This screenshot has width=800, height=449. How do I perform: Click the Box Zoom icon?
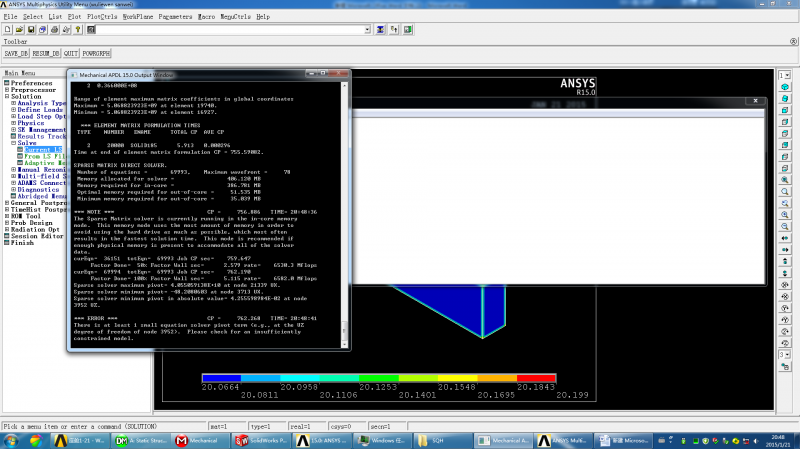pos(785,192)
